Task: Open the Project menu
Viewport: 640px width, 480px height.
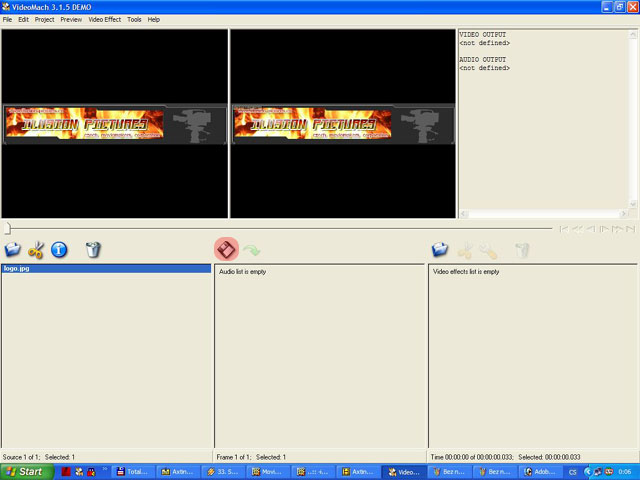Action: (x=44, y=20)
